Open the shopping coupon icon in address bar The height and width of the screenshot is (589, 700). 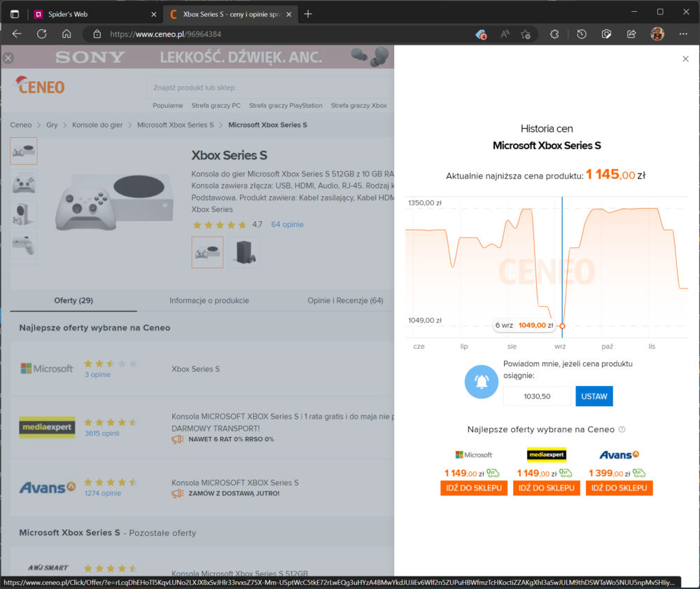(x=481, y=34)
